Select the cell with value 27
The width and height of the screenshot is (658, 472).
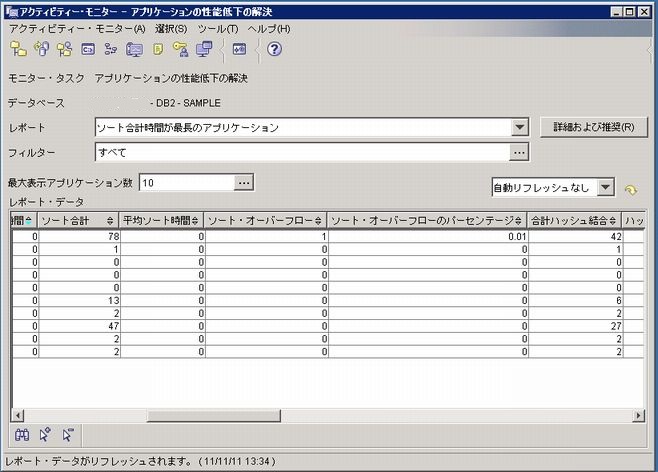575,326
